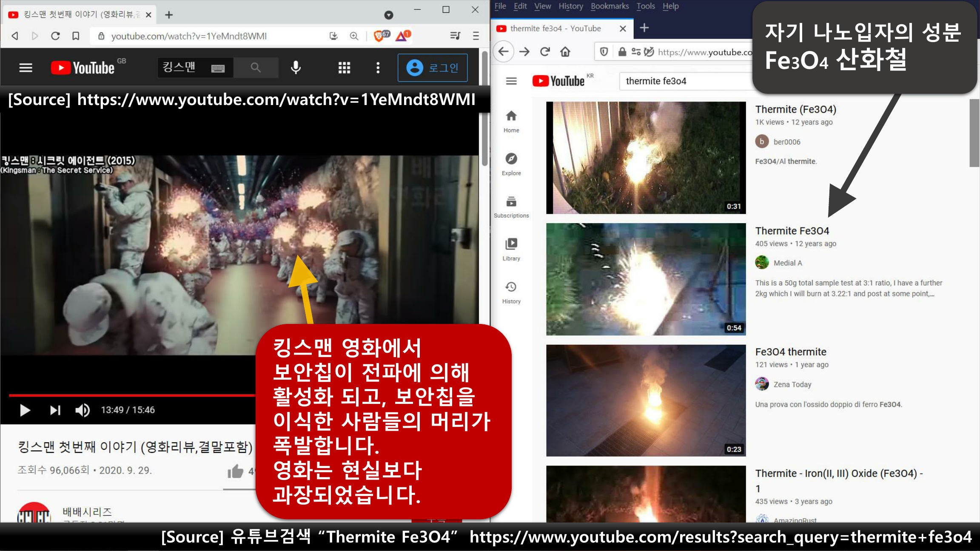Image resolution: width=980 pixels, height=551 pixels.
Task: Click the Brave page vertical scrollbar
Action: pos(484,108)
